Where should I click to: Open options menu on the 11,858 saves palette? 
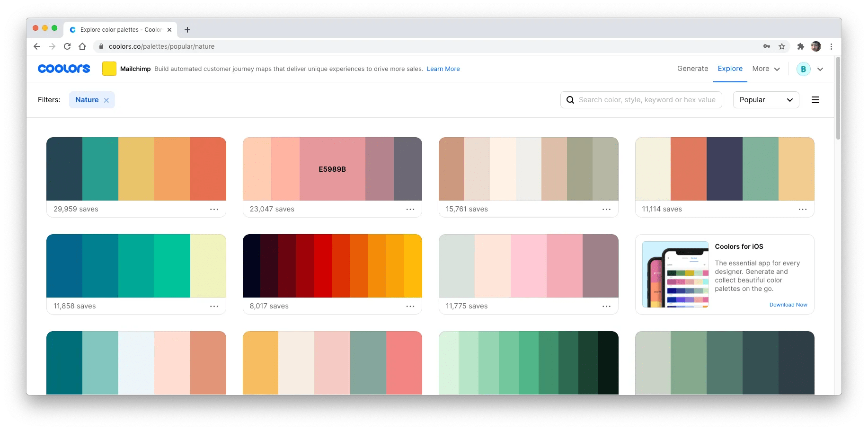(214, 306)
